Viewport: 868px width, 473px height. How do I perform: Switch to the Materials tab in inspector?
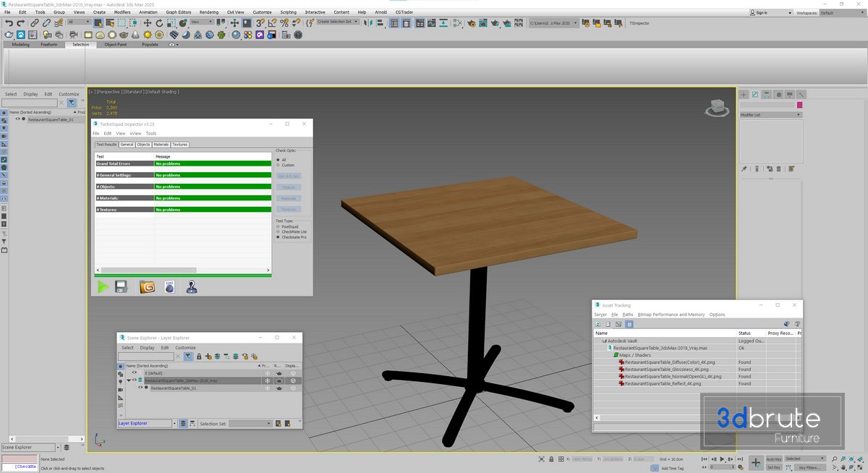pyautogui.click(x=161, y=145)
